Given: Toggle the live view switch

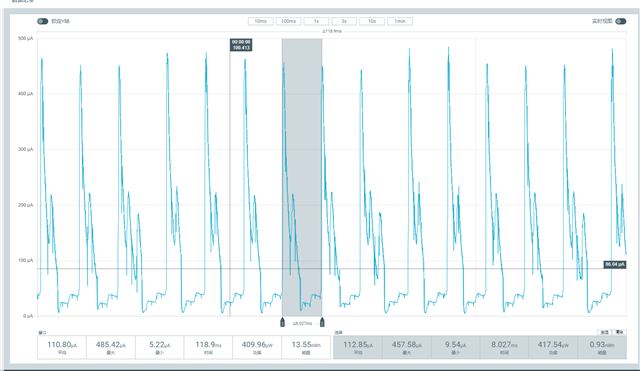Looking at the screenshot, I should (621, 21).
